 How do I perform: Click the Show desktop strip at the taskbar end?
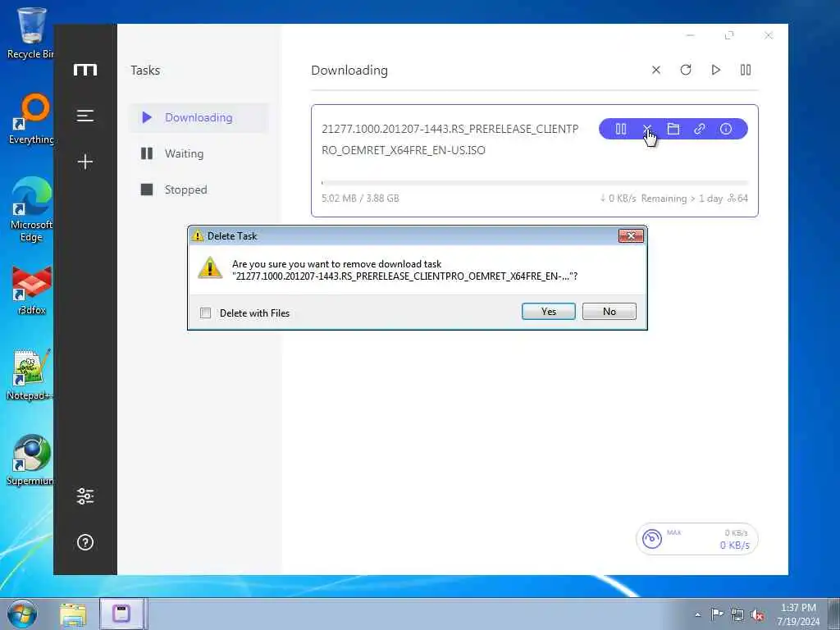[834, 614]
